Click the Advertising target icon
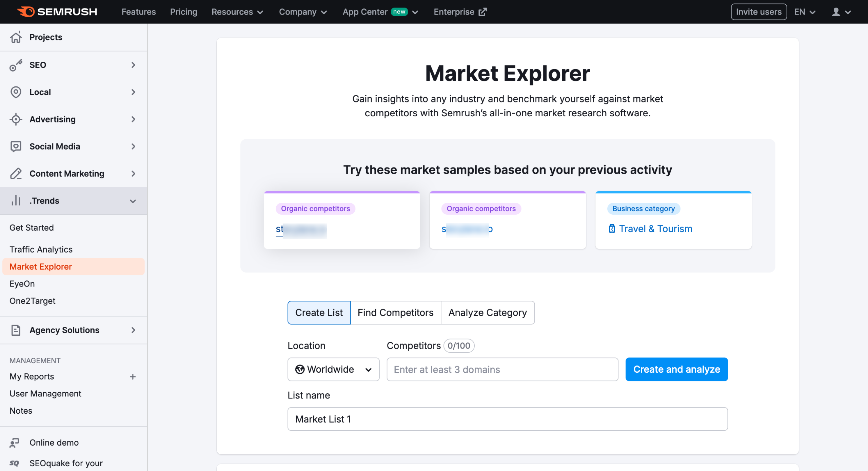 point(16,119)
